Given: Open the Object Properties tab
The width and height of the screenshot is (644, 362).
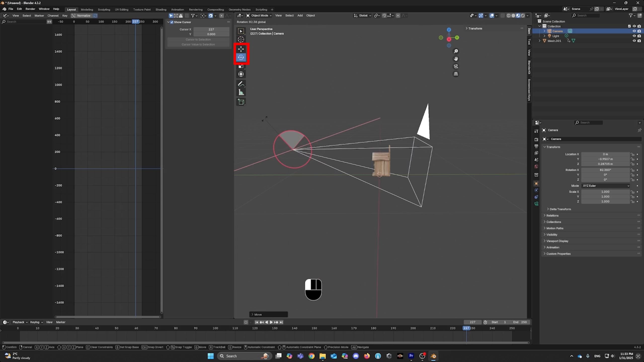Looking at the screenshot, I should pos(536,183).
